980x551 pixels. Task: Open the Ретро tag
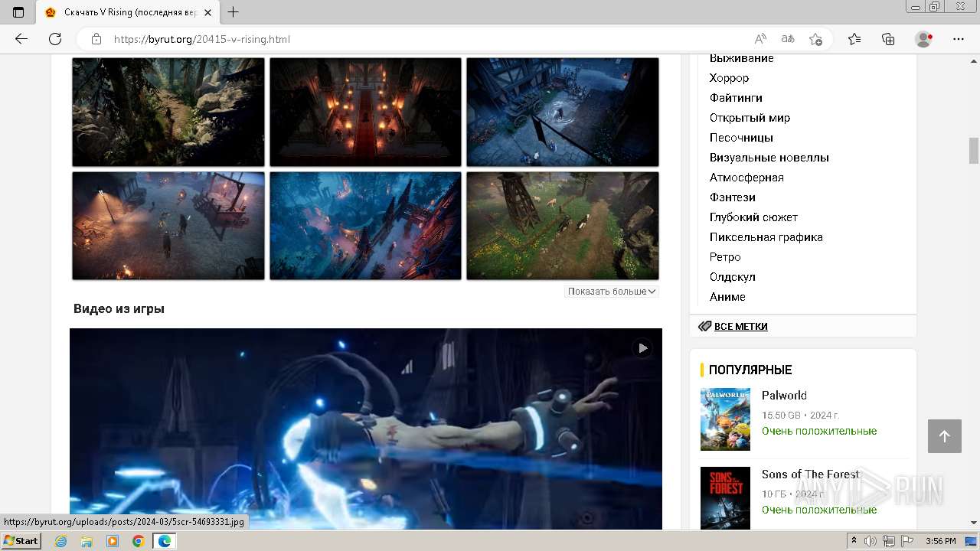coord(725,257)
